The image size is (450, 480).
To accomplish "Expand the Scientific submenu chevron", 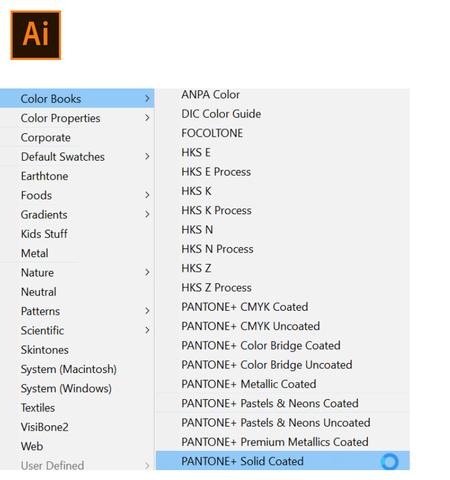I will coord(147,330).
